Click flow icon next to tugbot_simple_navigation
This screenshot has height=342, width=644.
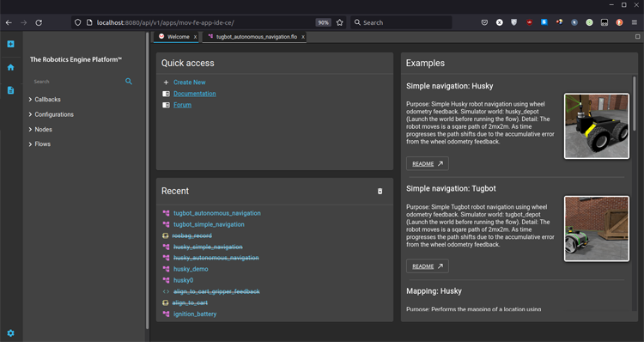pyautogui.click(x=166, y=224)
